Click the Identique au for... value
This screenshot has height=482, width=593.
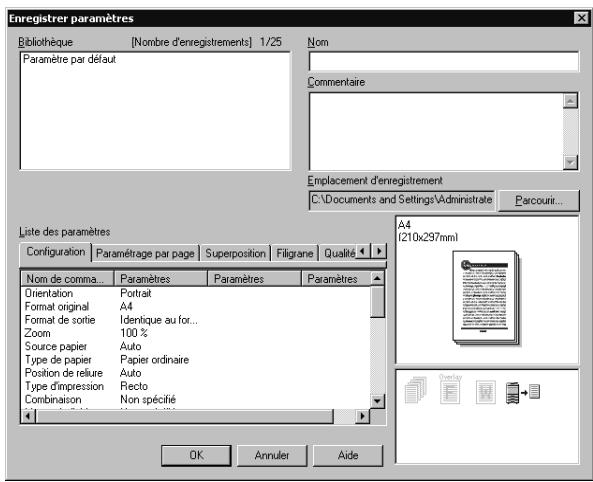click(158, 320)
